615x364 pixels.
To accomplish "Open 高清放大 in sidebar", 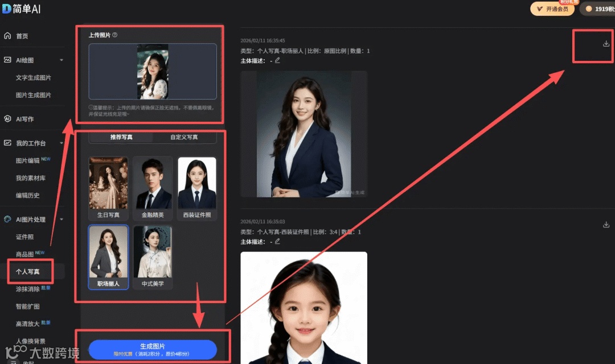I will click(27, 324).
